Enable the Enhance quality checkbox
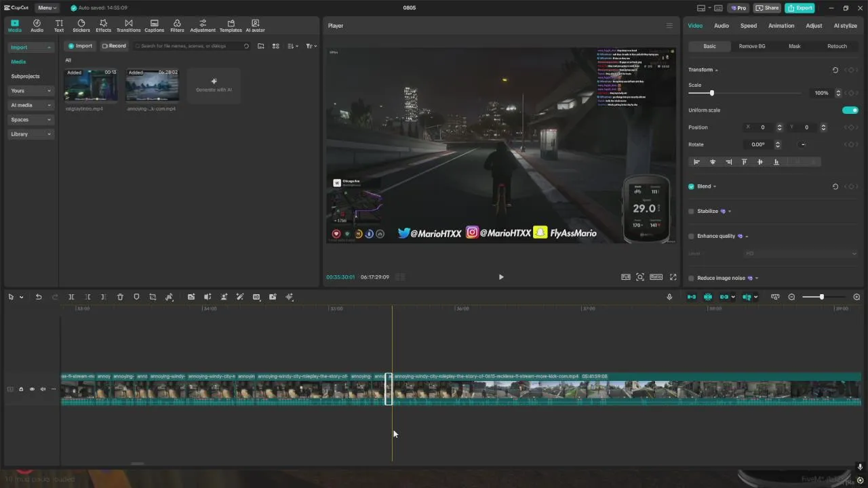The width and height of the screenshot is (868, 488). (x=691, y=236)
